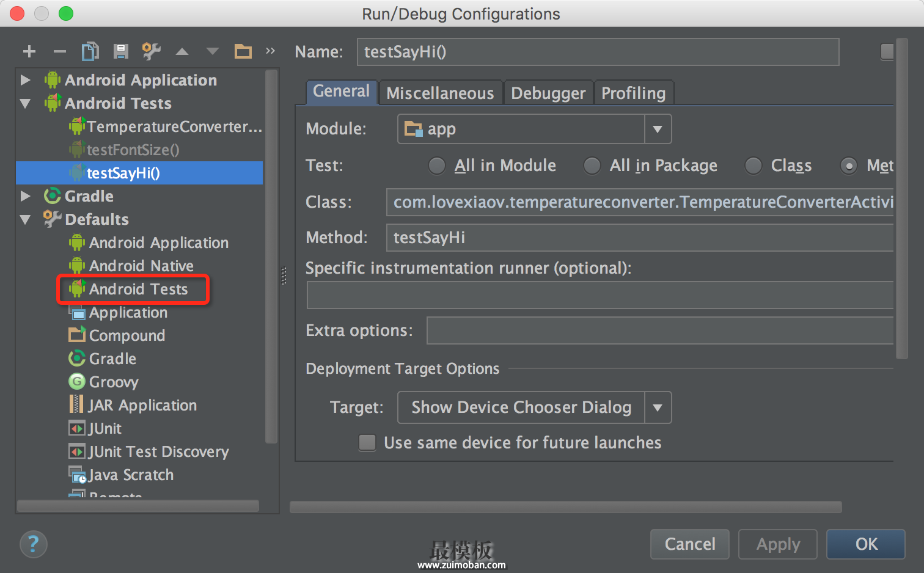The width and height of the screenshot is (924, 573).
Task: Select default Groovy item
Action: tap(114, 382)
